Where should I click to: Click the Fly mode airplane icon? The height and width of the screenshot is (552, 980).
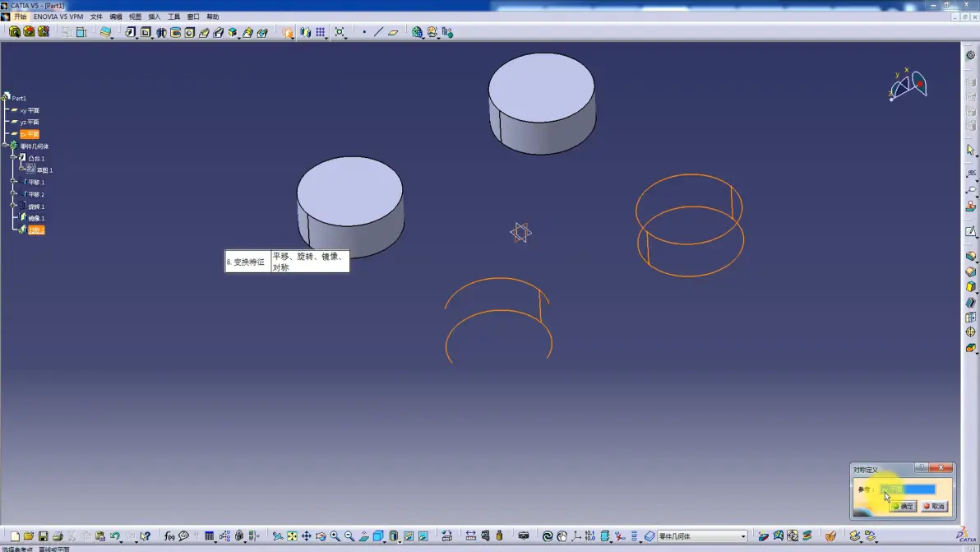278,536
